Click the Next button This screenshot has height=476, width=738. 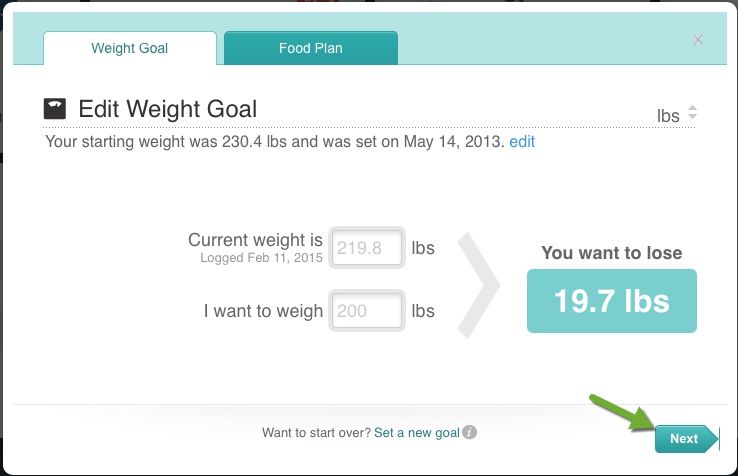point(686,439)
